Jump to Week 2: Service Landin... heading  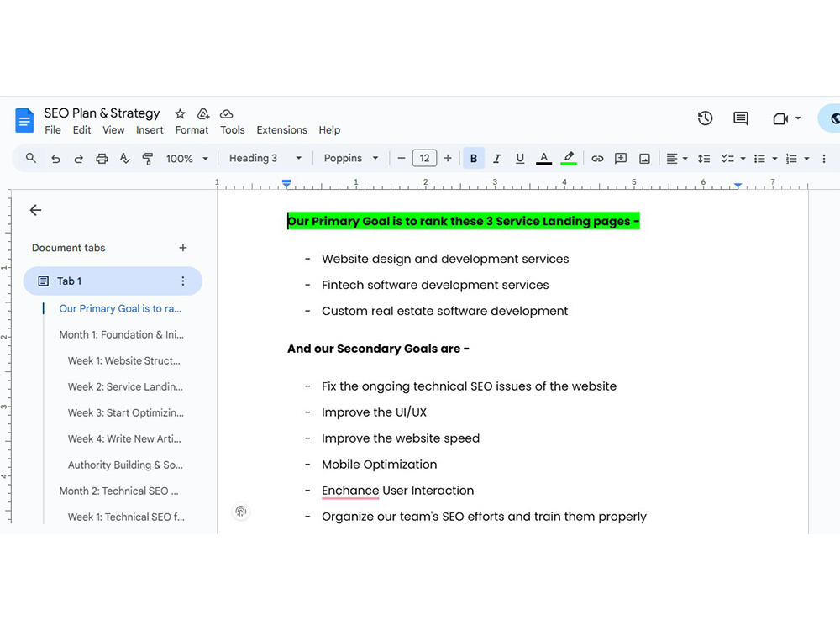pos(125,386)
